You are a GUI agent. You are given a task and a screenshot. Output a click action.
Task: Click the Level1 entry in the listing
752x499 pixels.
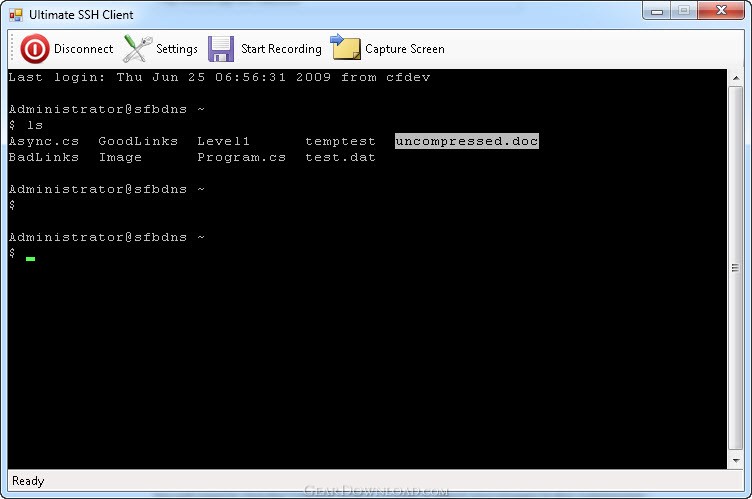pyautogui.click(x=223, y=141)
